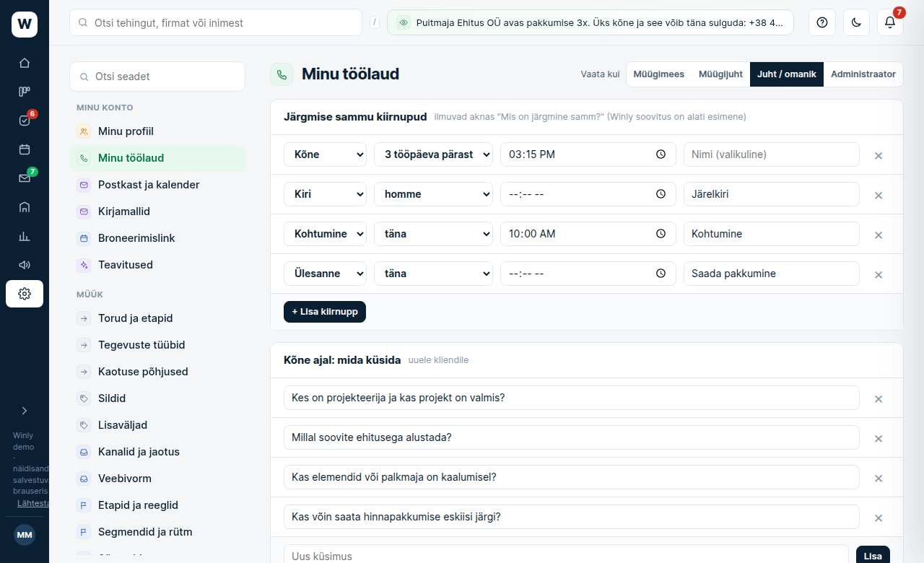Open the home icon in left sidebar
Screen dimensions: 924x563
[25, 63]
